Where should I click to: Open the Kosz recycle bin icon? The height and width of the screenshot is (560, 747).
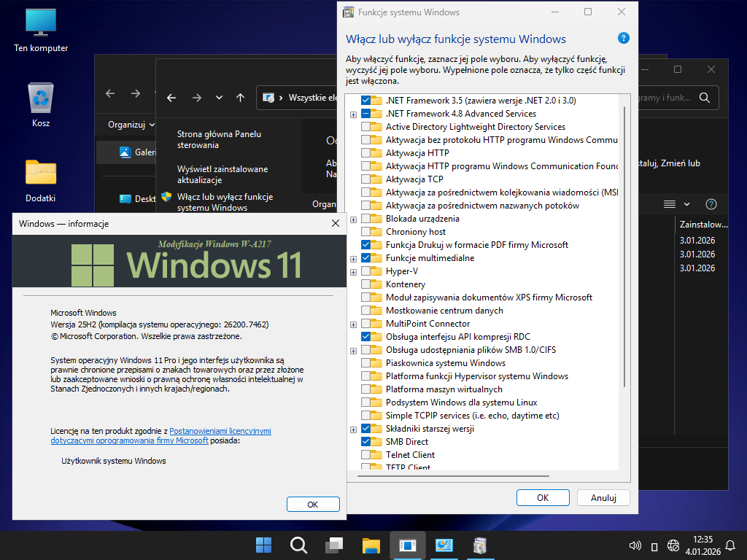coord(41,98)
